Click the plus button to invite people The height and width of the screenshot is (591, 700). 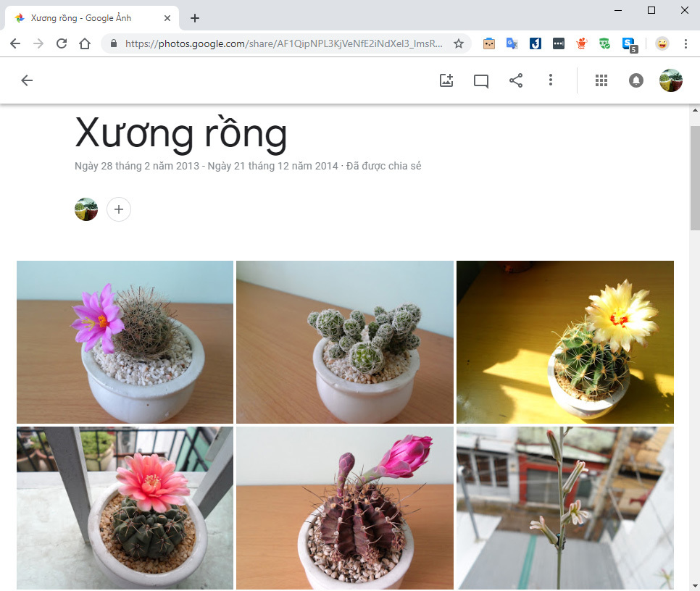point(119,209)
